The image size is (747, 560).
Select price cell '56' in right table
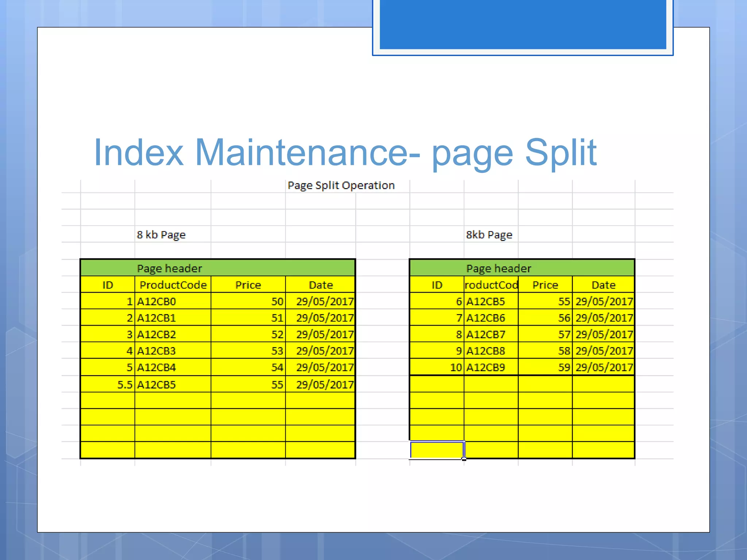click(x=545, y=318)
